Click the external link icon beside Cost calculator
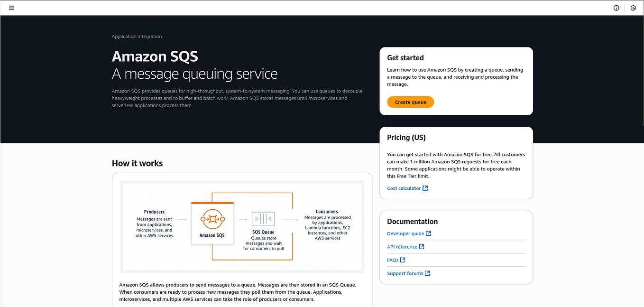Viewport: 644px width, 307px height. 425,187
